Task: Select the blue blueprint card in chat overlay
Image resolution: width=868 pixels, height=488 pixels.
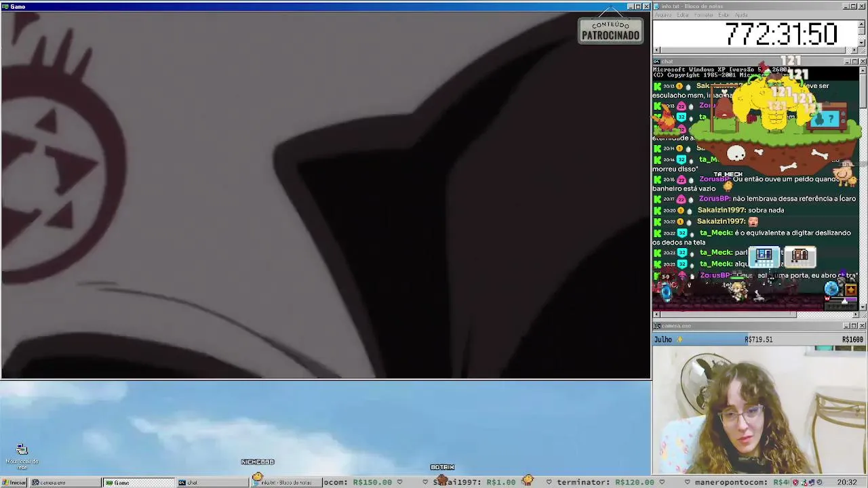Action: (764, 256)
